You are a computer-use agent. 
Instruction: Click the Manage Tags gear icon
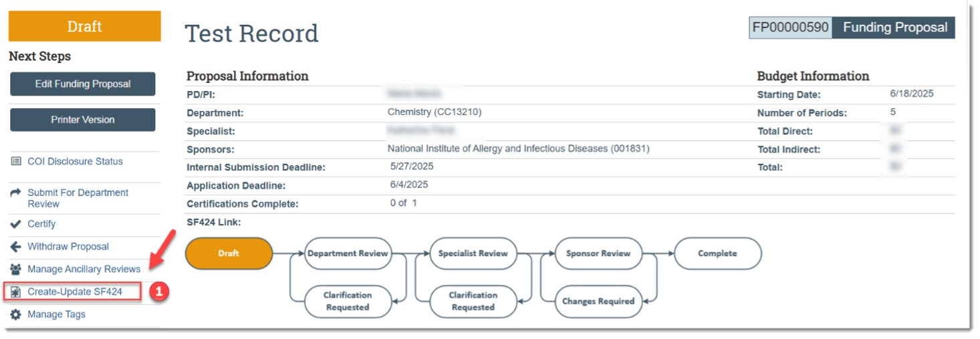pos(16,315)
